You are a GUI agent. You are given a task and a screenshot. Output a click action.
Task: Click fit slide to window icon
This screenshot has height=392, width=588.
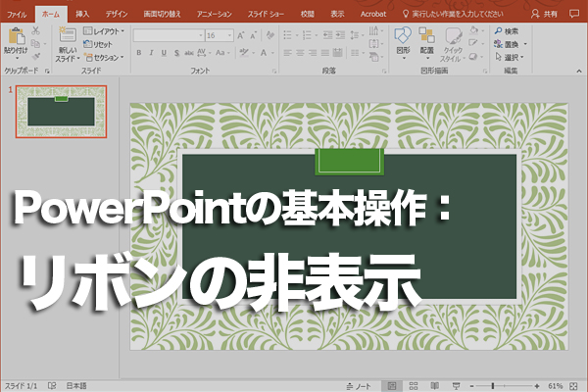pos(573,386)
